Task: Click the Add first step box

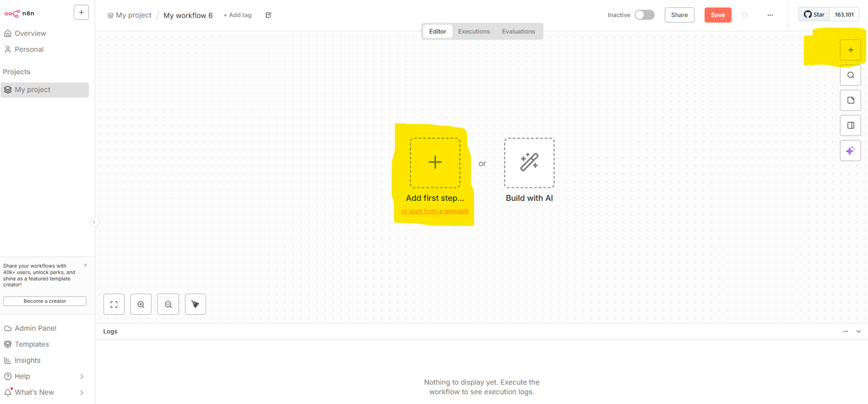Action: coord(435,163)
